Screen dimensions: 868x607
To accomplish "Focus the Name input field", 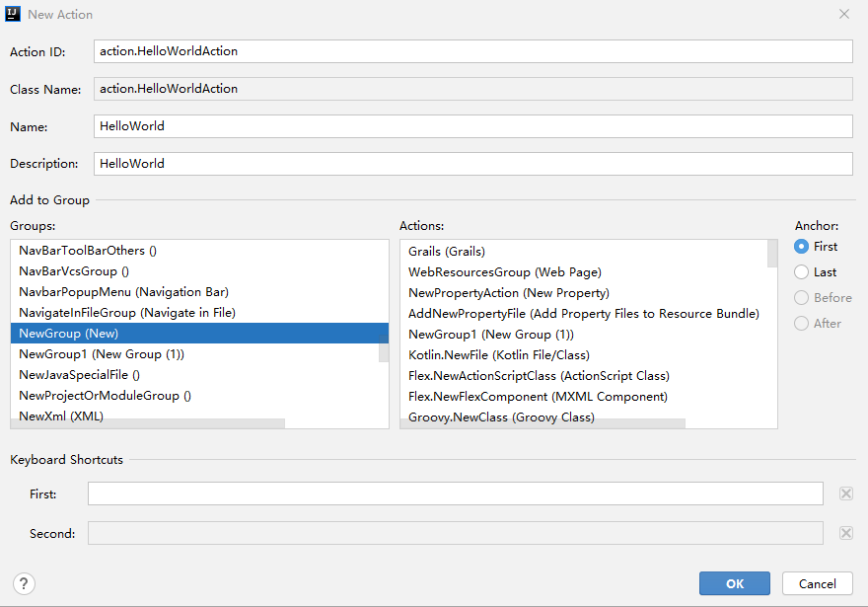I will [x=473, y=126].
